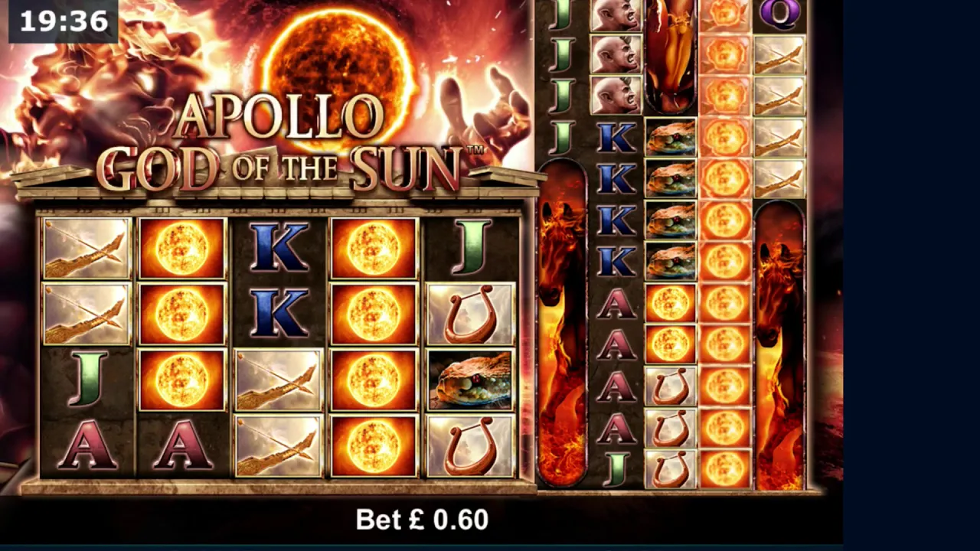Click the flaming horse wild on last colossal reel
This screenshot has width=980, height=551.
pos(779,346)
